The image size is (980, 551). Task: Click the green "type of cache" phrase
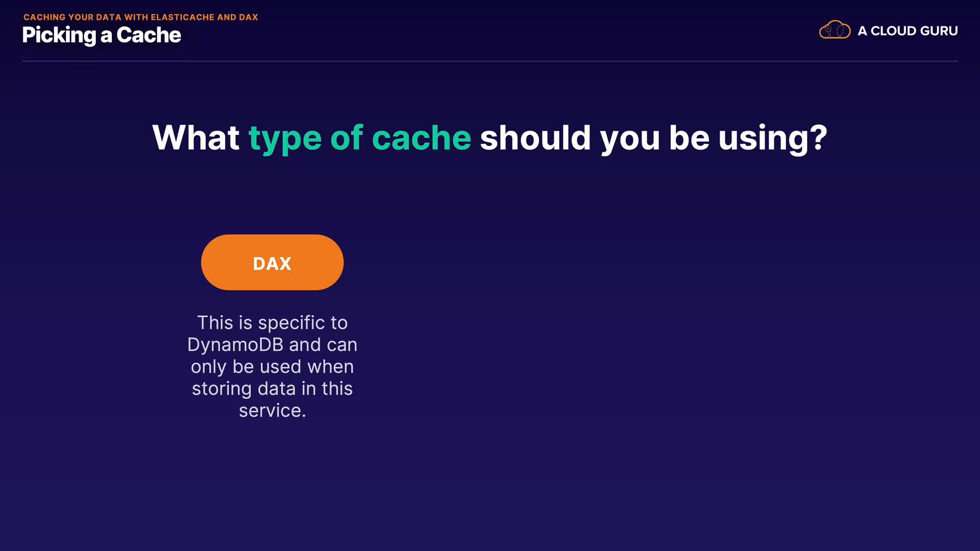click(359, 138)
